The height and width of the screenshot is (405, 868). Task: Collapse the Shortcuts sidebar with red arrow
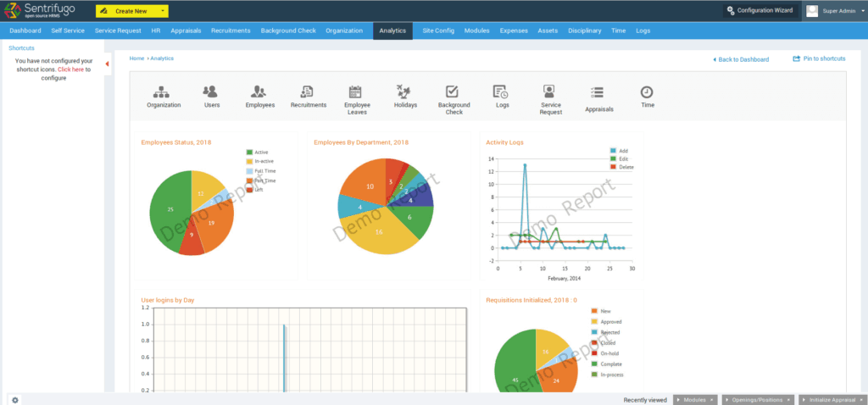107,64
